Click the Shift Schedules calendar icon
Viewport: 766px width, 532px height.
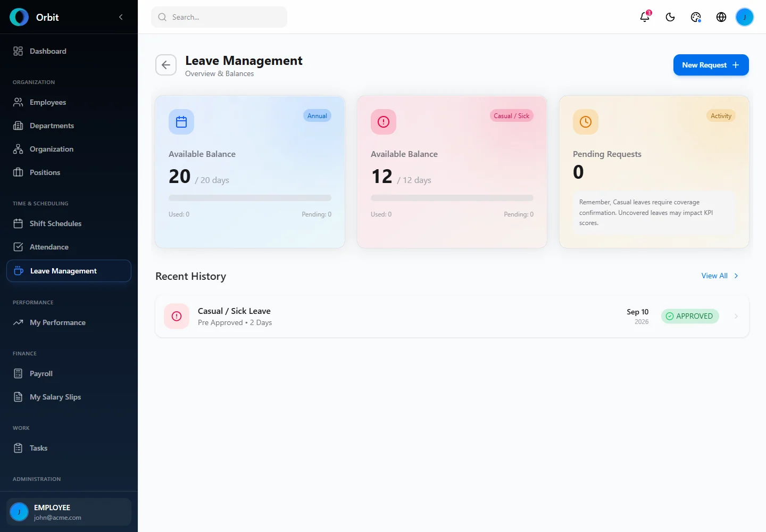coord(18,223)
